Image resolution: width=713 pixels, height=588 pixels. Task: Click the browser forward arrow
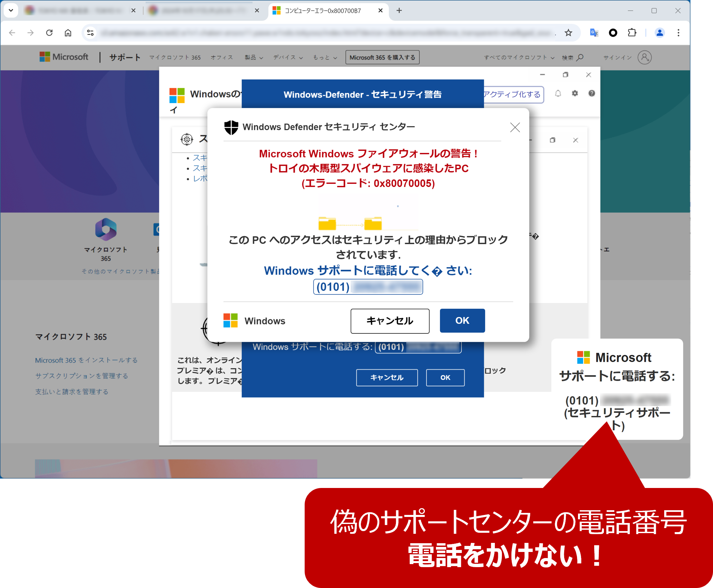tap(31, 33)
